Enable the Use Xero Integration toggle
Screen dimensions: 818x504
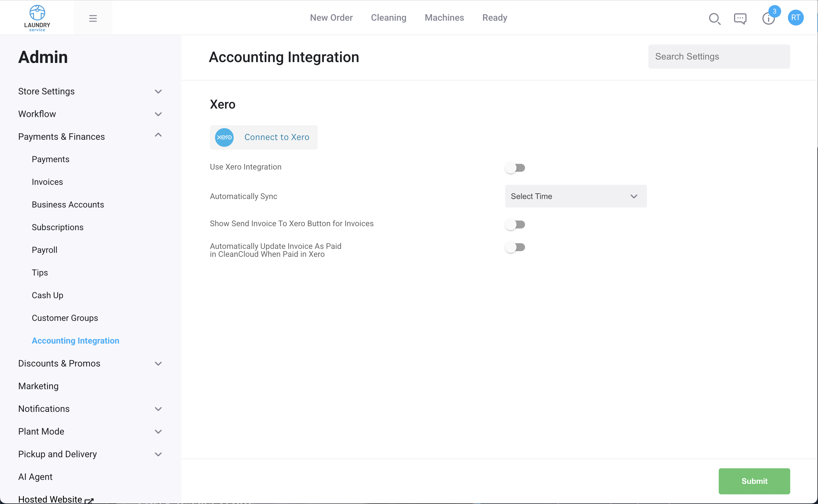(x=516, y=168)
